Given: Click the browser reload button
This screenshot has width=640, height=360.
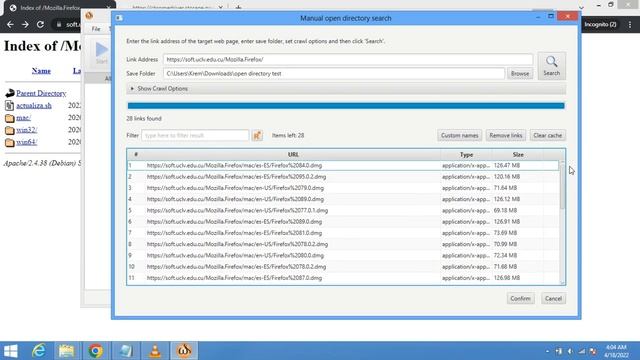Looking at the screenshot, I should [40, 24].
